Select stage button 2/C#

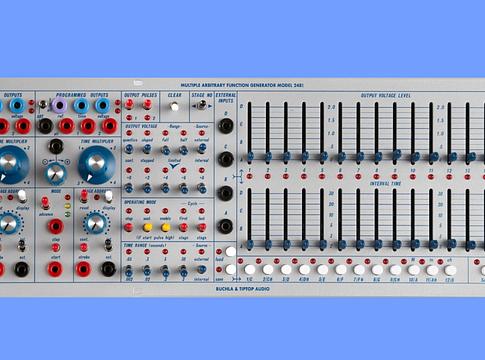click(268, 269)
